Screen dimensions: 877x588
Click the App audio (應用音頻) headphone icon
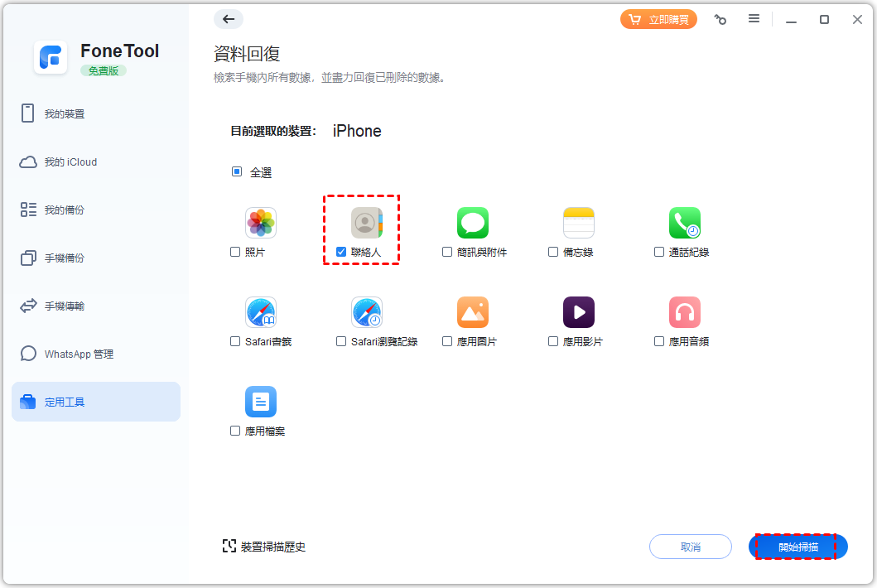coord(685,312)
